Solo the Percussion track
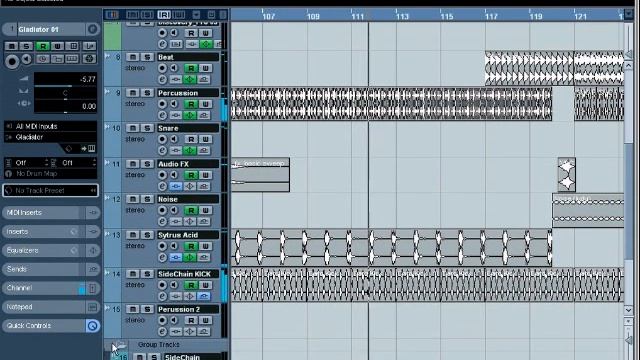640x360 pixels. click(147, 93)
